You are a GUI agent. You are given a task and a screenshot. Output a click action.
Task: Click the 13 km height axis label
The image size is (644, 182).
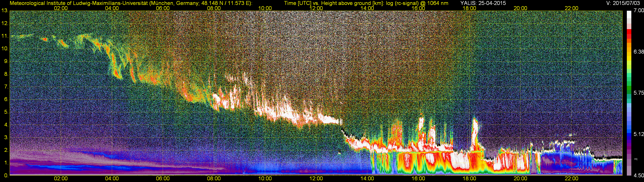click(x=5, y=11)
